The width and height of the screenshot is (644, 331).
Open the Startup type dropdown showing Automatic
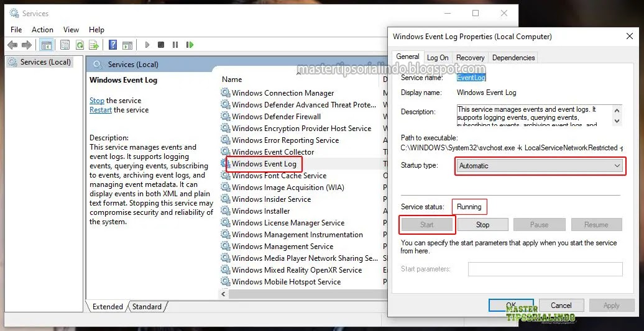[x=540, y=166]
